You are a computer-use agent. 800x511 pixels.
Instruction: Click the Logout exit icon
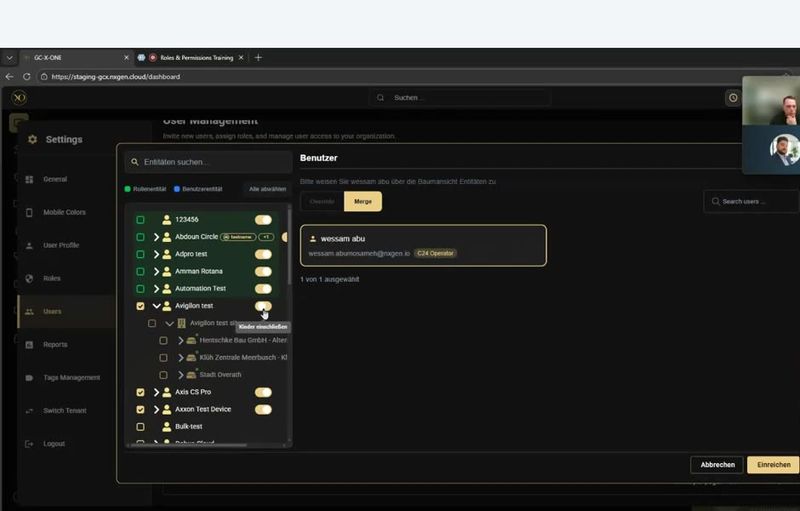pyautogui.click(x=29, y=444)
